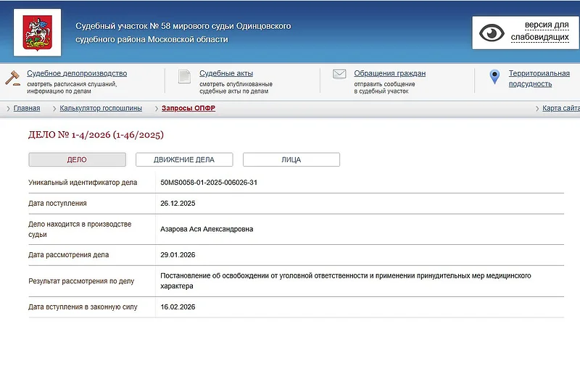Open Калькулятор госпошлины menu item

click(101, 109)
